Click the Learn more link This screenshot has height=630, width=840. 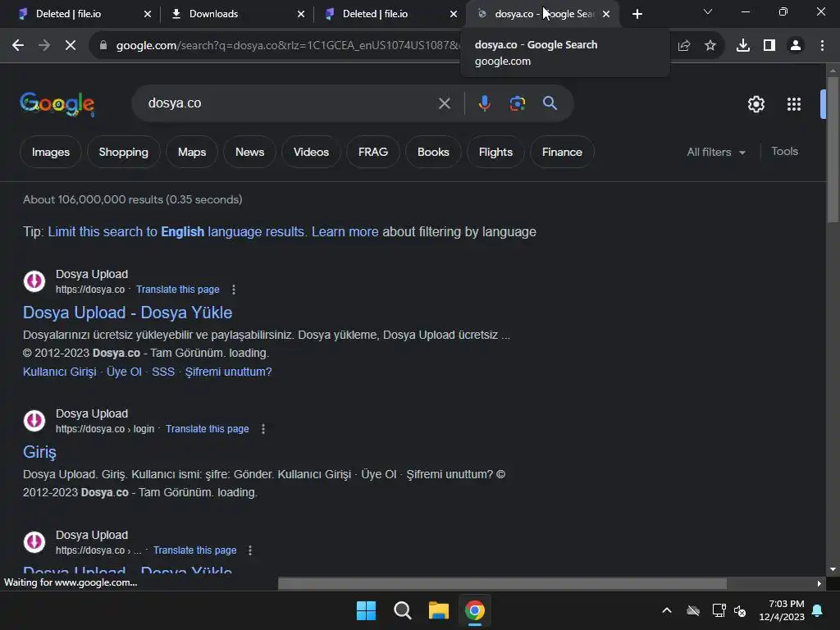click(x=345, y=231)
